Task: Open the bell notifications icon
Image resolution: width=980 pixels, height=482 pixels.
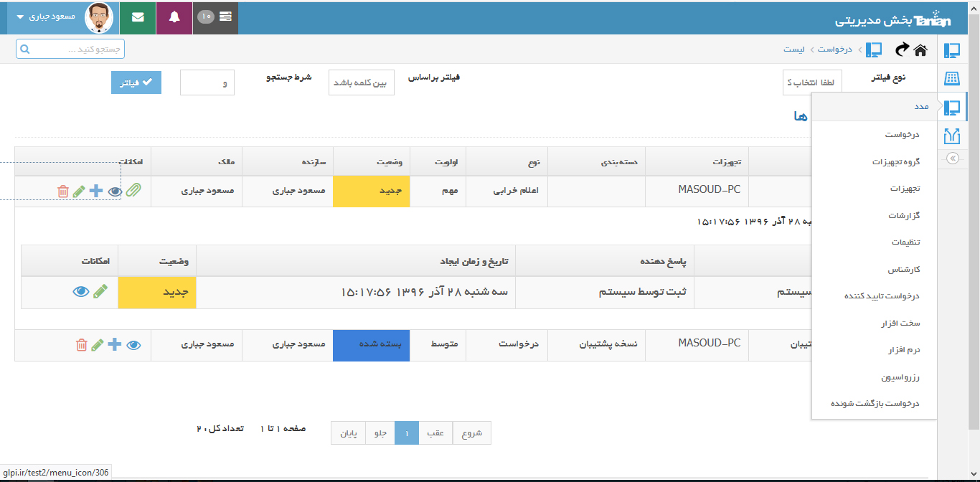Action: click(x=174, y=18)
